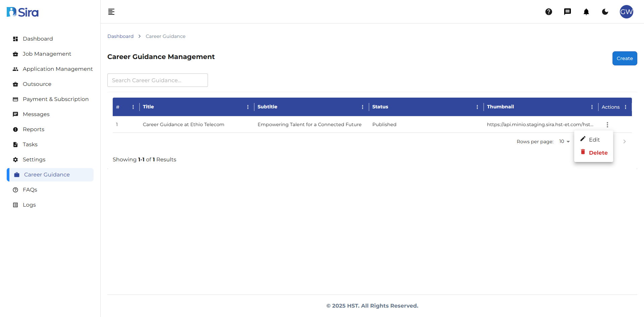Click the Search Career Guidance input field
The image size is (644, 317).
coord(157,80)
